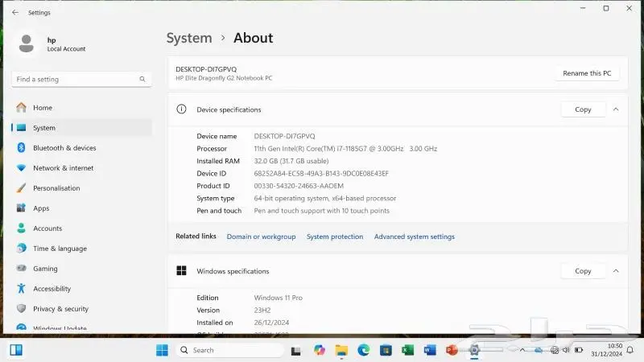The width and height of the screenshot is (644, 362).
Task: Click HP Elite Dragonfly G2 Notebook PC text
Action: point(224,78)
